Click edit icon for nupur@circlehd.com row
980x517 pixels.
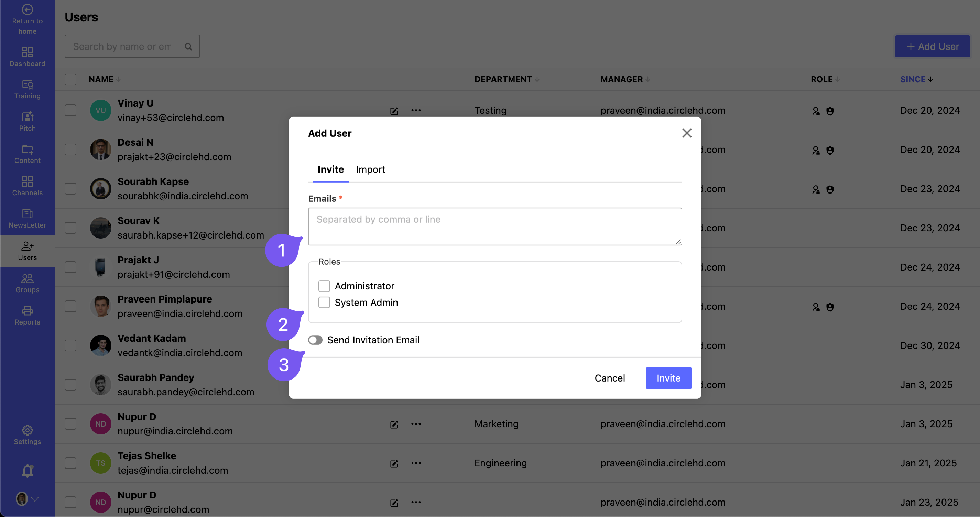[x=394, y=503]
